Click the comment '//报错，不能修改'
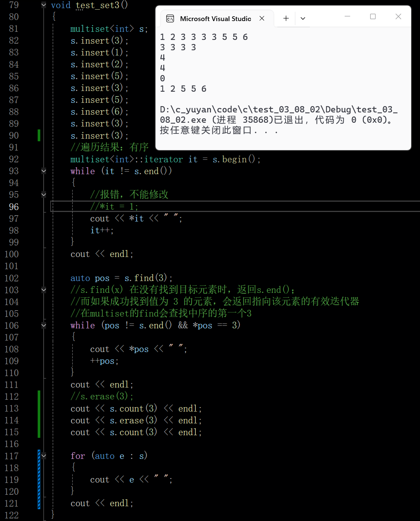Image resolution: width=420 pixels, height=521 pixels. click(129, 194)
